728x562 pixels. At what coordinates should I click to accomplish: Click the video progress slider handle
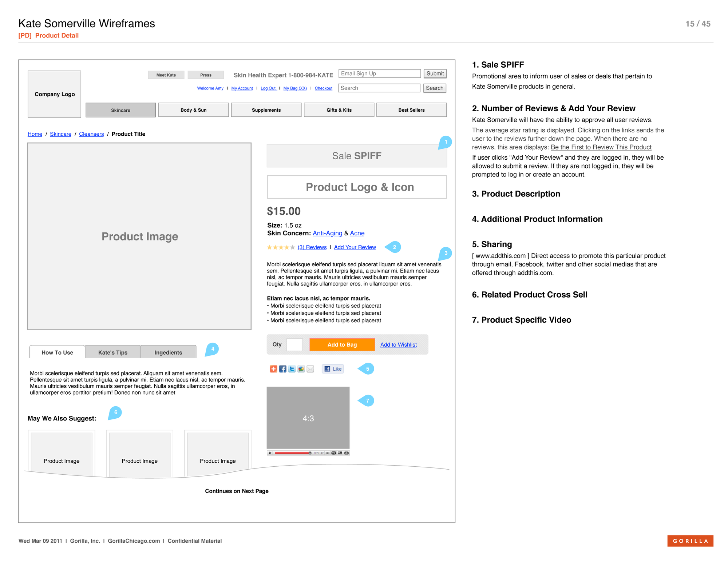(310, 453)
